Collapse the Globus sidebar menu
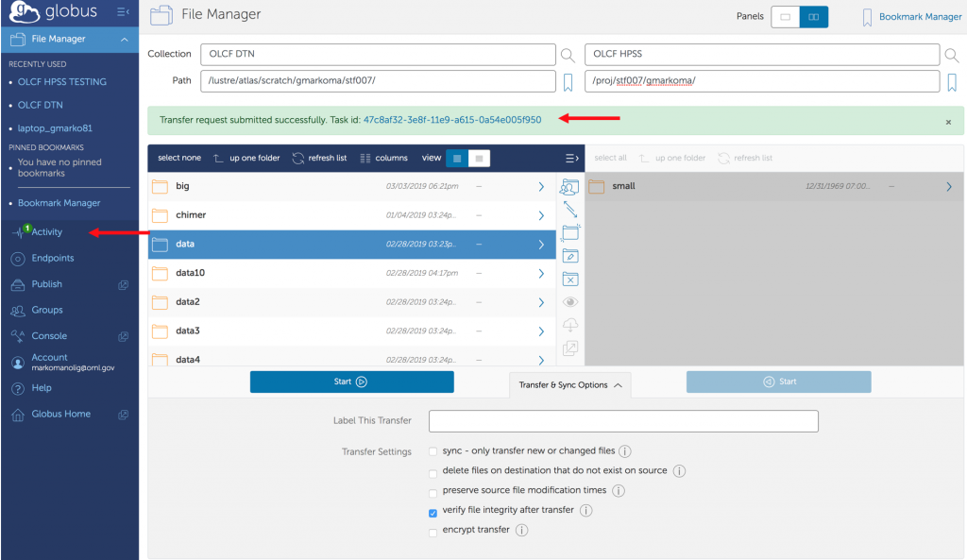The height and width of the screenshot is (560, 967). pyautogui.click(x=123, y=12)
